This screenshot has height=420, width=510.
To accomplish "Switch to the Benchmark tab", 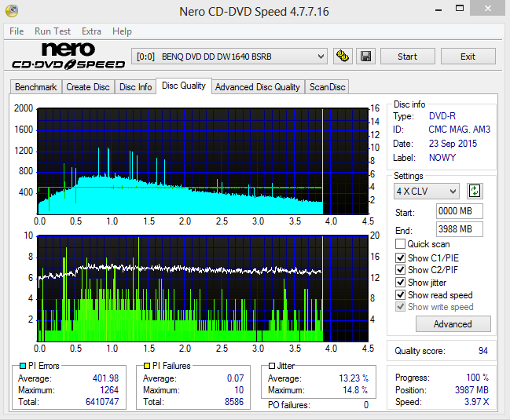I will (x=36, y=87).
